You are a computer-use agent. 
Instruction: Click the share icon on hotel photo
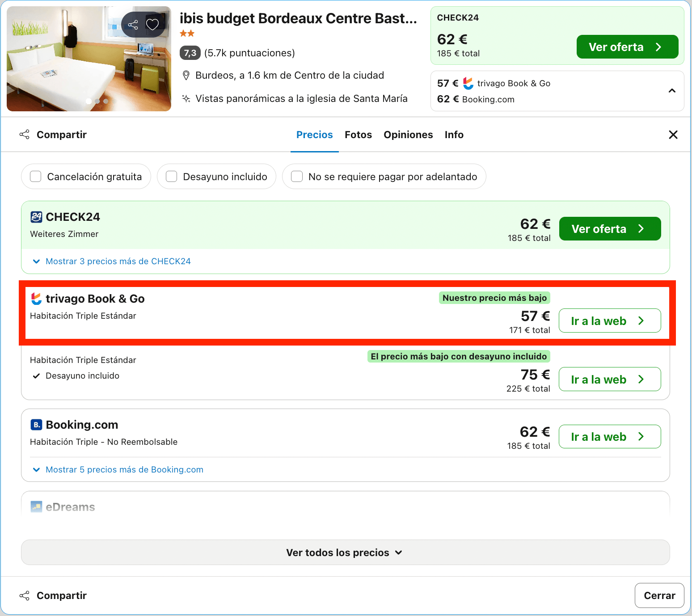coord(133,25)
